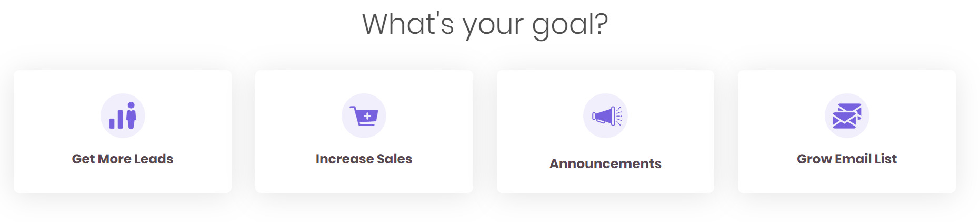This screenshot has width=980, height=222.
Task: Select the "Announcements" label
Action: coord(605,163)
